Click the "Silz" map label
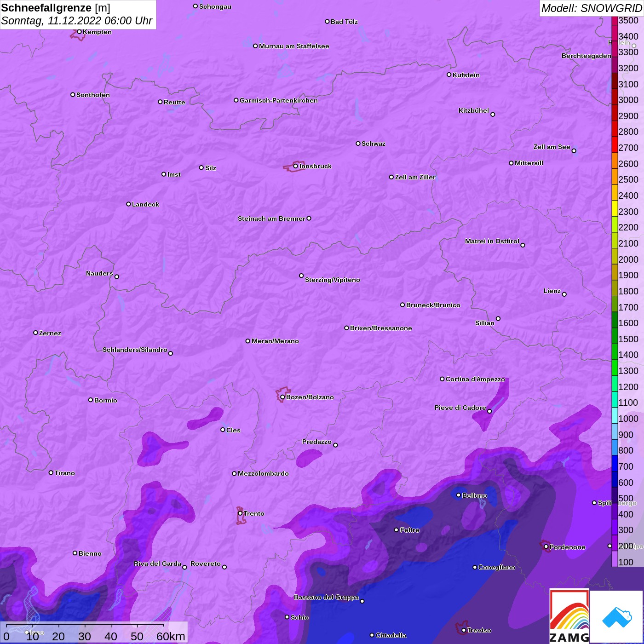644x644 pixels. [211, 168]
